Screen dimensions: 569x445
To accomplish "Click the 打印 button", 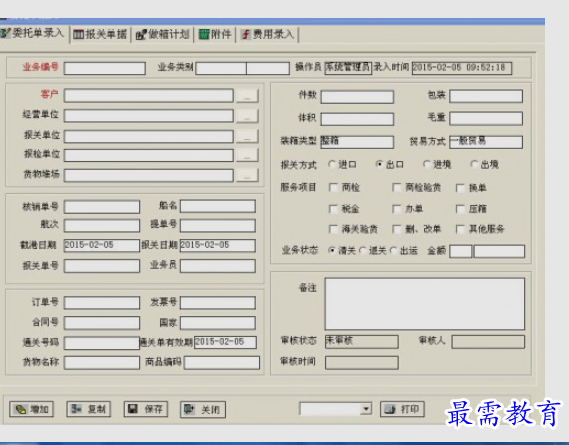I will 402,409.
